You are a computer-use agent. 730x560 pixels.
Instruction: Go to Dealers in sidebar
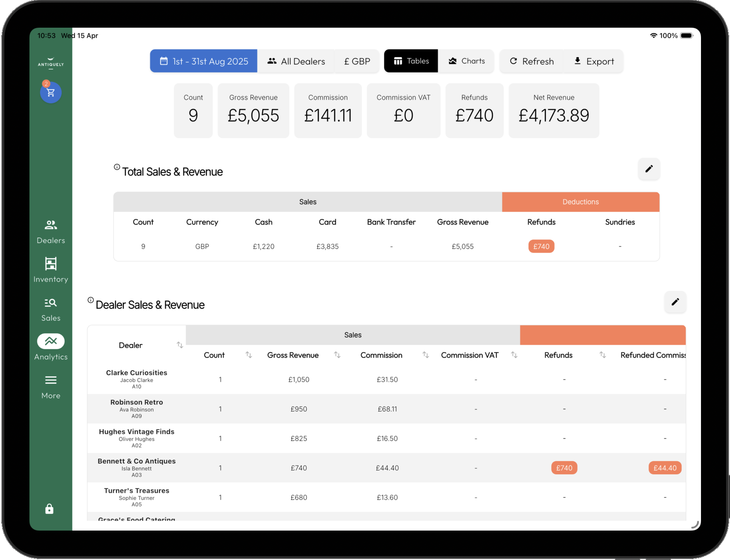coord(51,232)
